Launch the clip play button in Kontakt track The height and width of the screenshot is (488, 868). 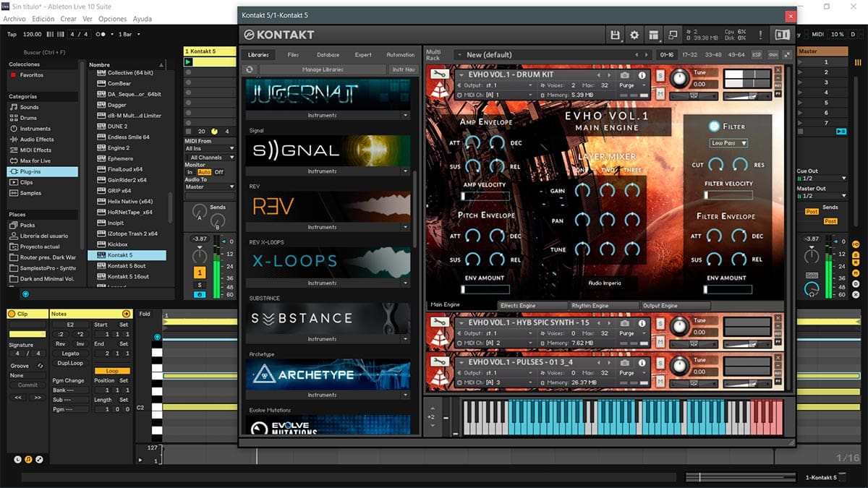pos(189,62)
